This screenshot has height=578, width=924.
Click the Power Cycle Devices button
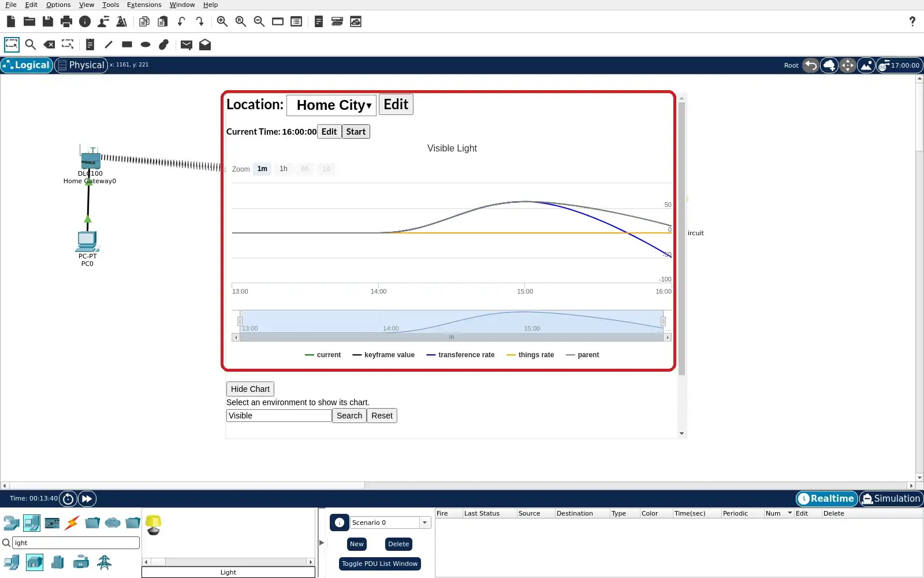pyautogui.click(x=68, y=499)
